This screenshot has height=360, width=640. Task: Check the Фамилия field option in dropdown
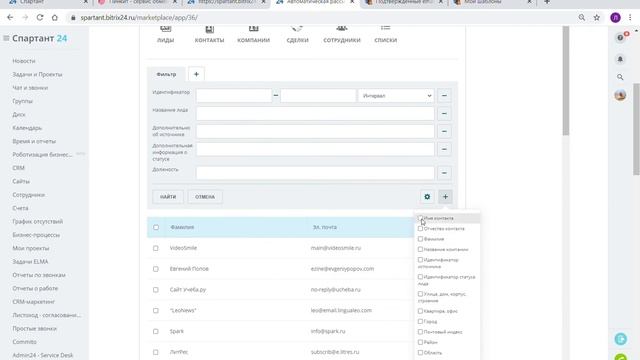(x=420, y=239)
